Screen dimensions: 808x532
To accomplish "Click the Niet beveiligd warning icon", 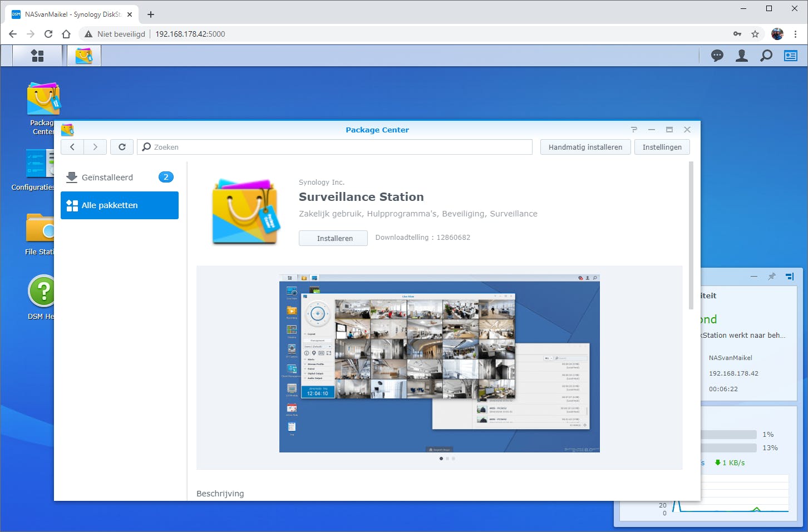I will tap(88, 34).
